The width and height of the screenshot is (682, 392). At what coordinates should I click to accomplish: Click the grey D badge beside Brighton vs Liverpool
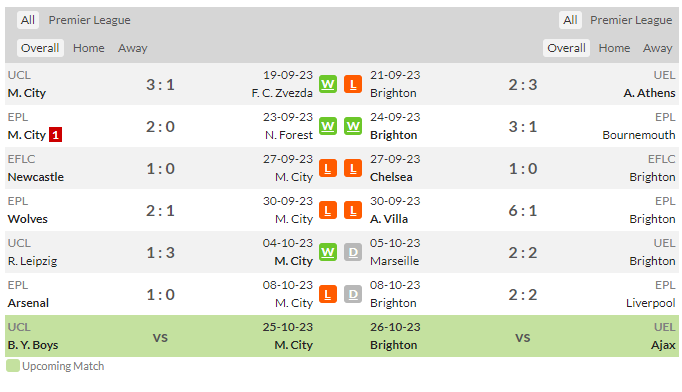pyautogui.click(x=353, y=295)
